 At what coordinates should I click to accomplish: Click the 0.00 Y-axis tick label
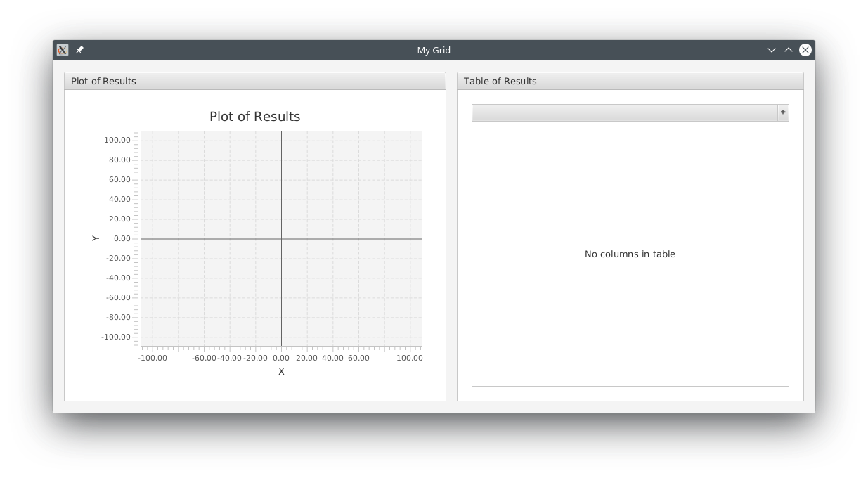click(x=122, y=238)
